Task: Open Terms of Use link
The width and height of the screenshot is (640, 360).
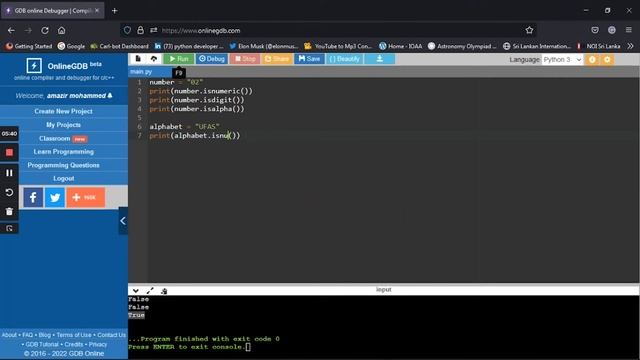Action: [74, 335]
